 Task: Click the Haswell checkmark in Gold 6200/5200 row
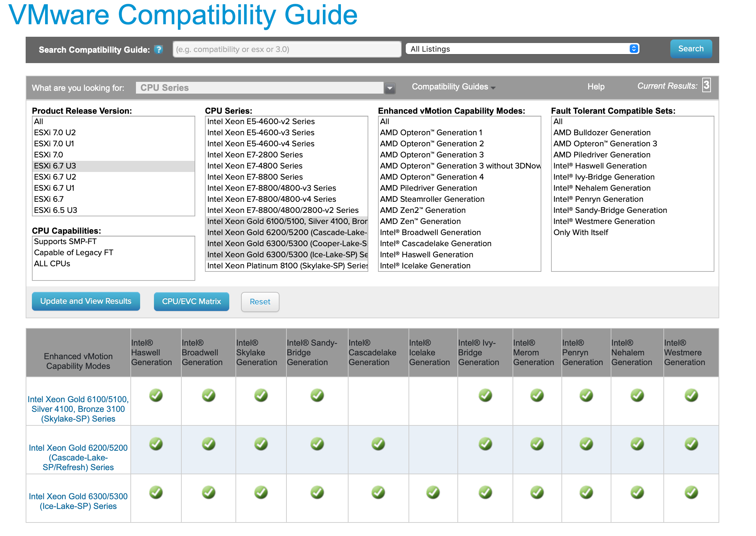coord(156,444)
